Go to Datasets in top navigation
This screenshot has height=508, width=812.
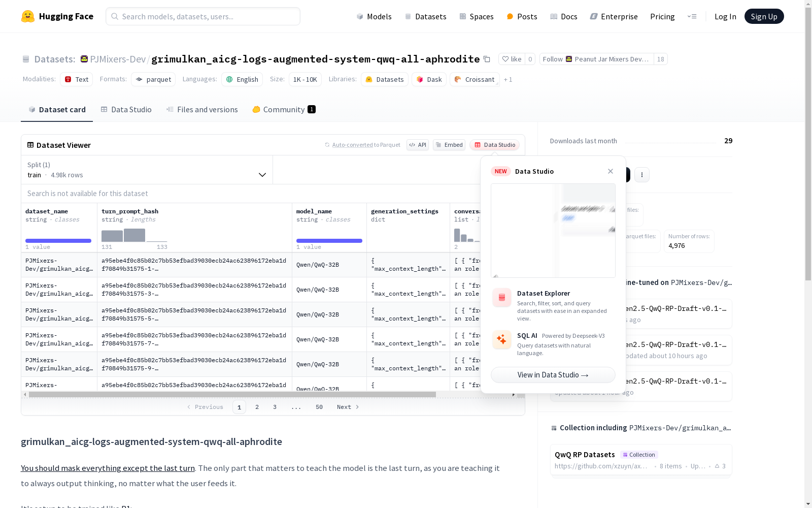[425, 16]
